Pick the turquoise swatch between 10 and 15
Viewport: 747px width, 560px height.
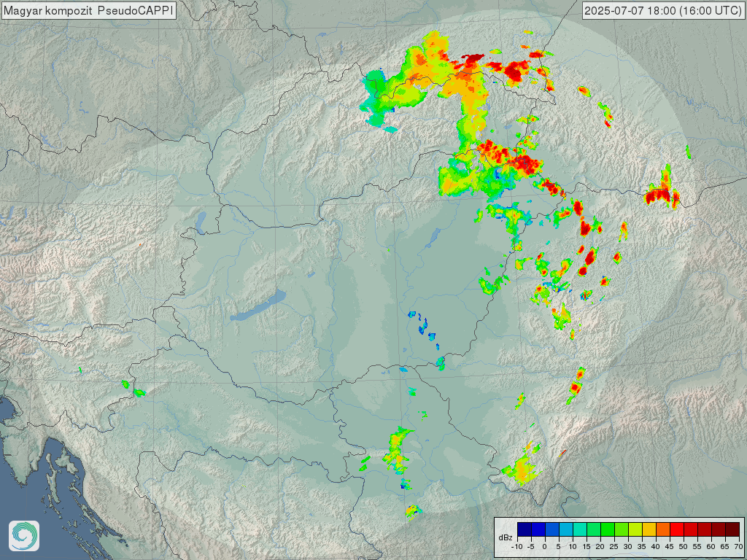tap(580, 529)
